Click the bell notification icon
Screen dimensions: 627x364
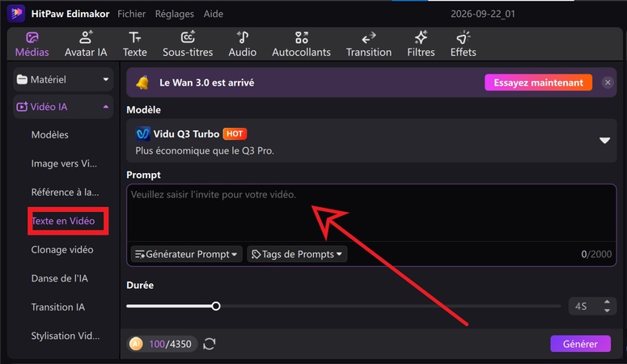coord(142,83)
